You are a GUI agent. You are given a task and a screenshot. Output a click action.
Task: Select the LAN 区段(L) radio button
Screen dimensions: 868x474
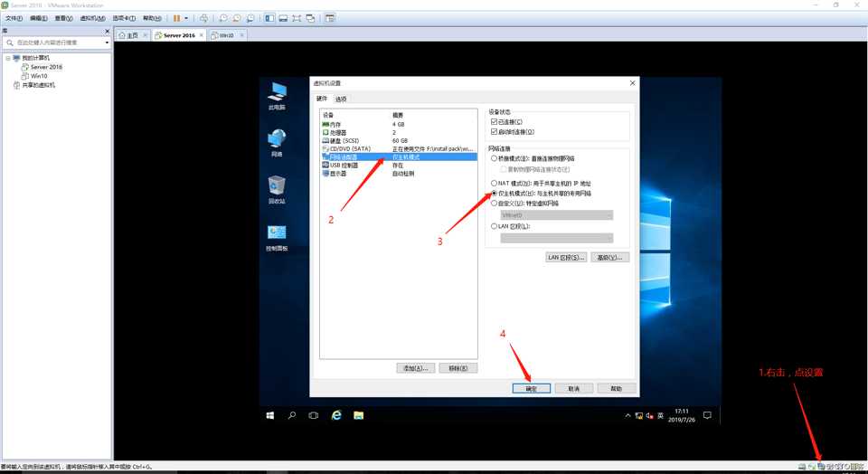point(494,226)
